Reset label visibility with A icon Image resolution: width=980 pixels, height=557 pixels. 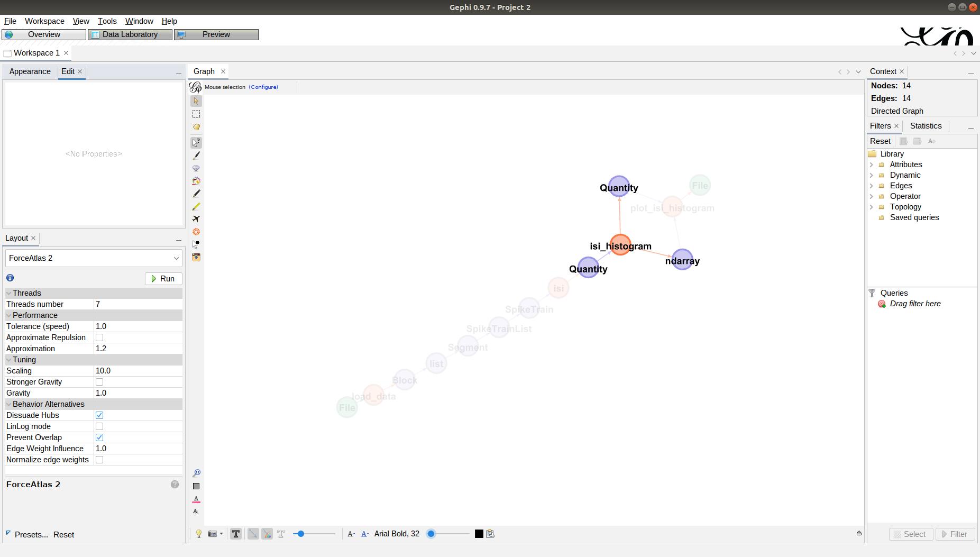[196, 512]
